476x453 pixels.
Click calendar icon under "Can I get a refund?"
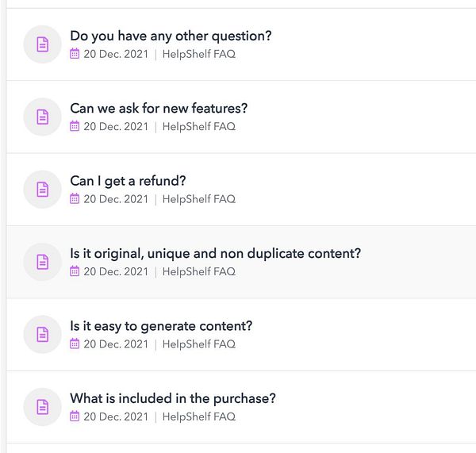click(75, 199)
